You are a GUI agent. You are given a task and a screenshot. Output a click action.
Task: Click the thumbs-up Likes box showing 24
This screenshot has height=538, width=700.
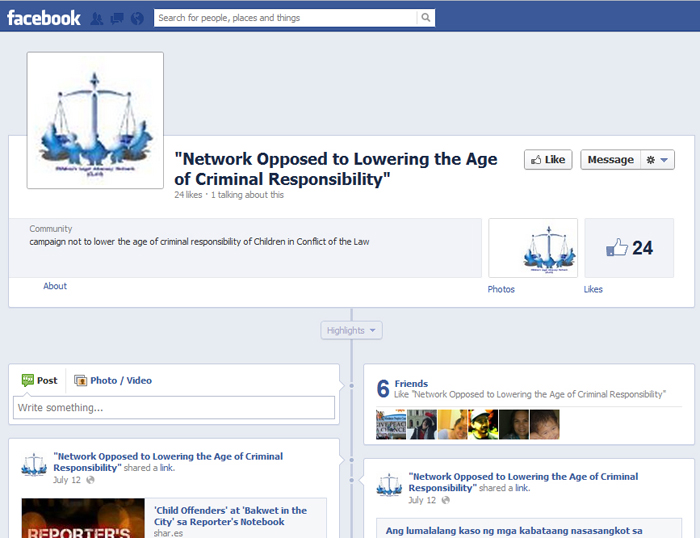pos(629,248)
